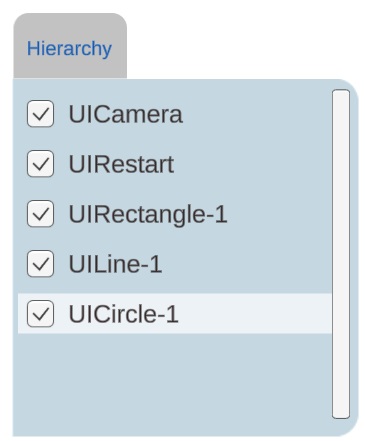Uncheck the UICamera checkbox

(40, 114)
